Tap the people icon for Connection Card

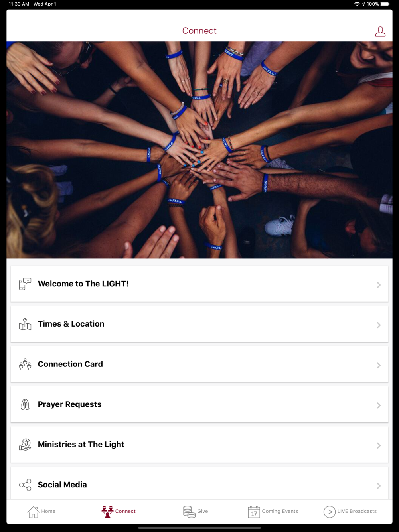coord(25,365)
